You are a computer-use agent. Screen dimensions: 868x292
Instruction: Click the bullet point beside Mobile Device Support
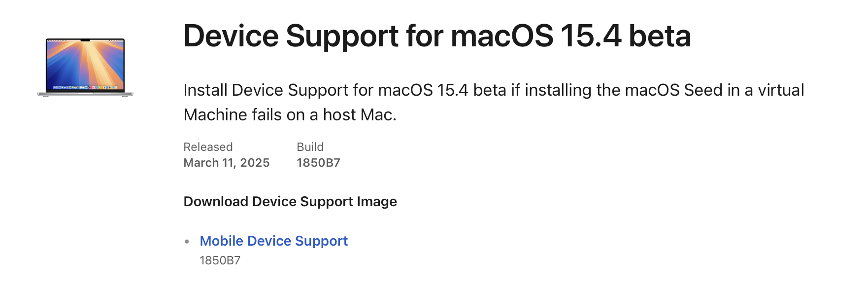(187, 241)
